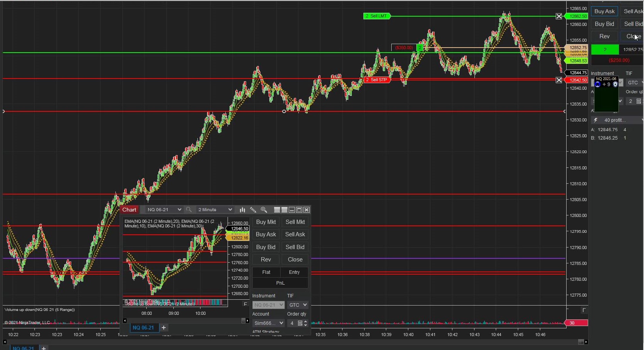Click the gear icon in NQ 2021-06 popup
The height and width of the screenshot is (350, 644).
coord(615,84)
